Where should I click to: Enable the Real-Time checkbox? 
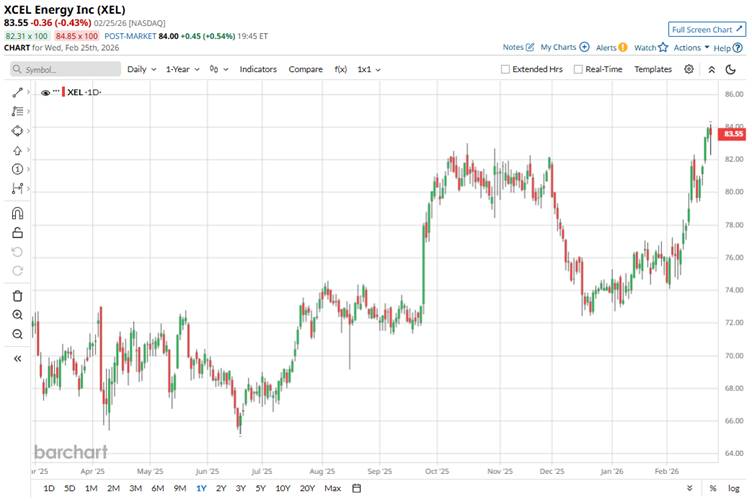coord(578,70)
